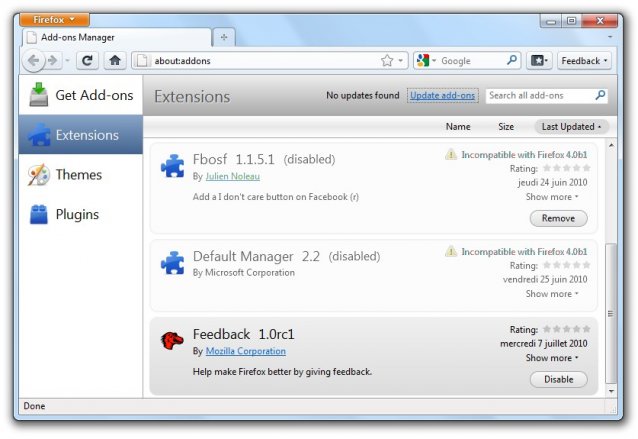
Task: Click the date 'jeudi 24 juin 2010'
Action: (553, 182)
